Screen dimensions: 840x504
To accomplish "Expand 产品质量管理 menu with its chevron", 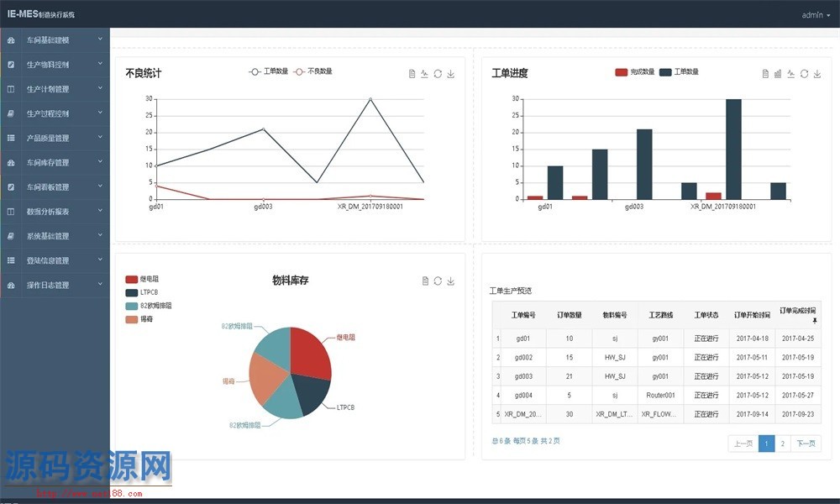I will coord(100,137).
